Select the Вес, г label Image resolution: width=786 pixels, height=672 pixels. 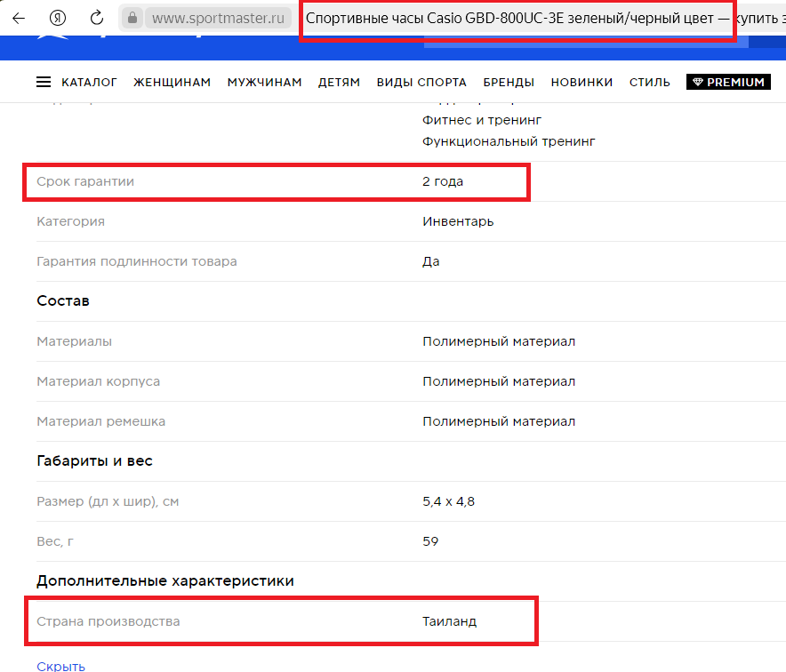pos(55,541)
